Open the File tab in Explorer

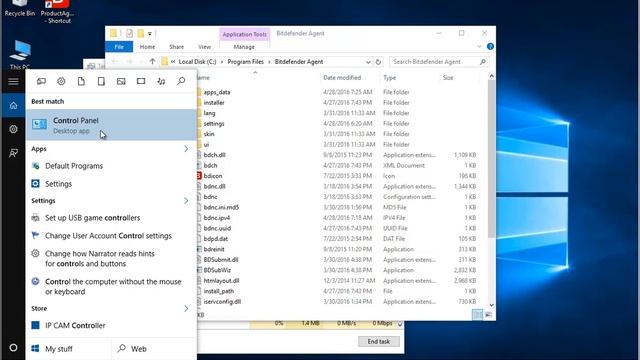pyautogui.click(x=119, y=47)
